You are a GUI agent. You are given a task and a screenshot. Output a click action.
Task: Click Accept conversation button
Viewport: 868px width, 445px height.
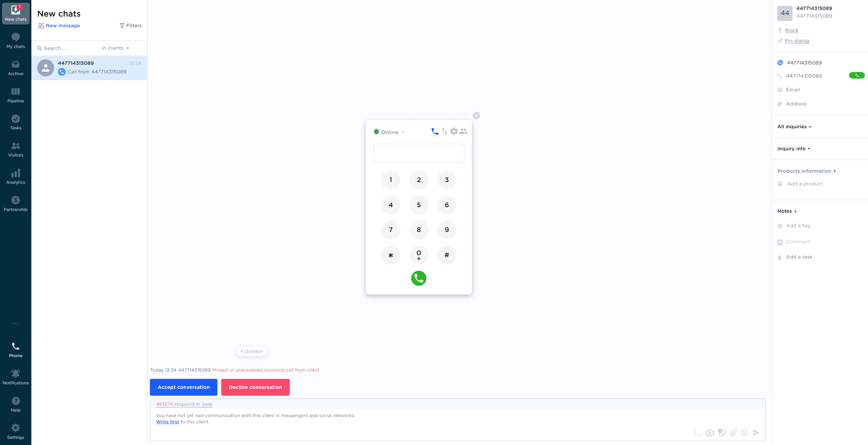[184, 387]
